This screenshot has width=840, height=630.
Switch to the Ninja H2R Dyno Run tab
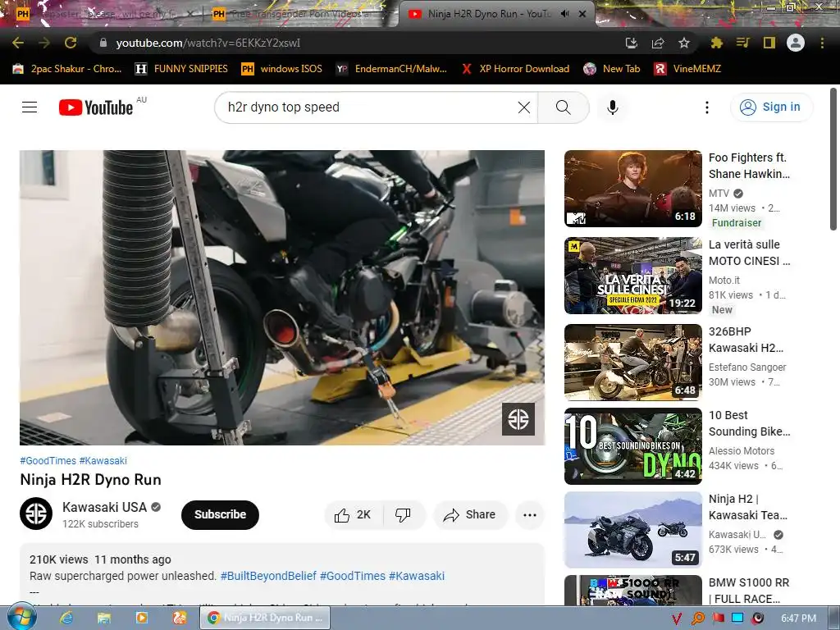click(x=489, y=14)
